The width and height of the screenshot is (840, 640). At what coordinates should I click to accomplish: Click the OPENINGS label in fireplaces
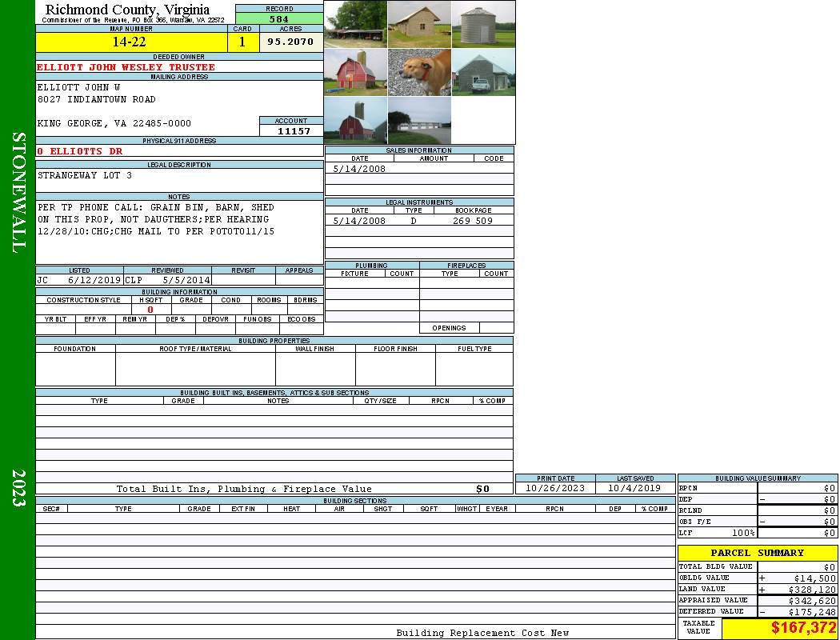449,328
